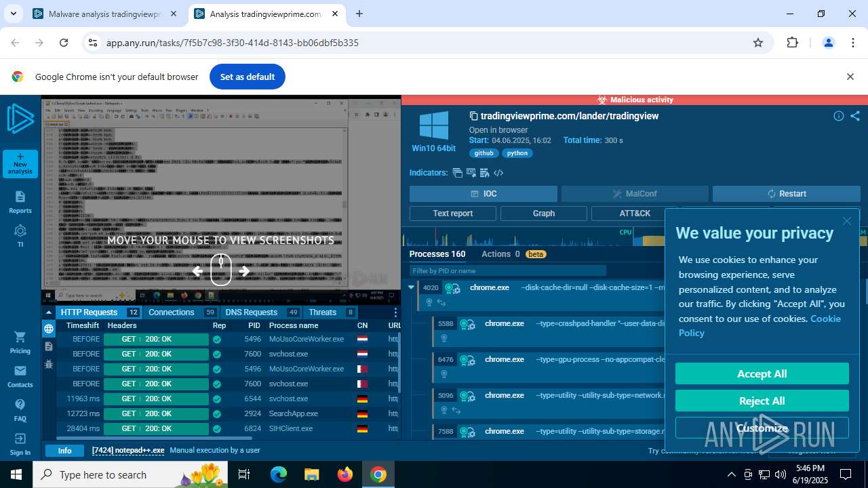Switch to the Processes 160 tab
Image resolution: width=868 pixels, height=488 pixels.
437,254
